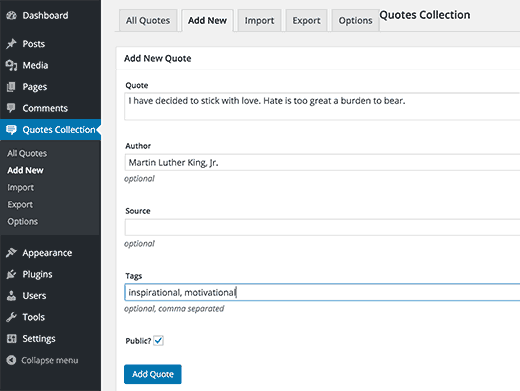Open the Media library icon

click(x=11, y=65)
